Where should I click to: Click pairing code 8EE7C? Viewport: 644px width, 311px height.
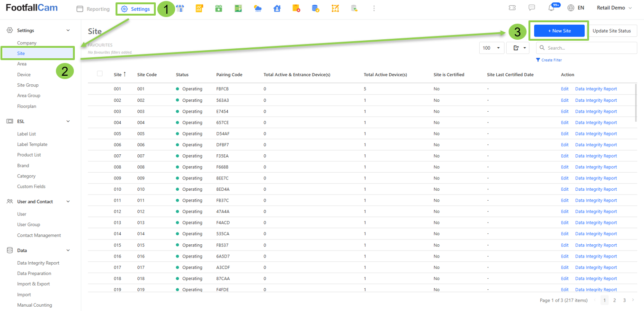point(223,178)
